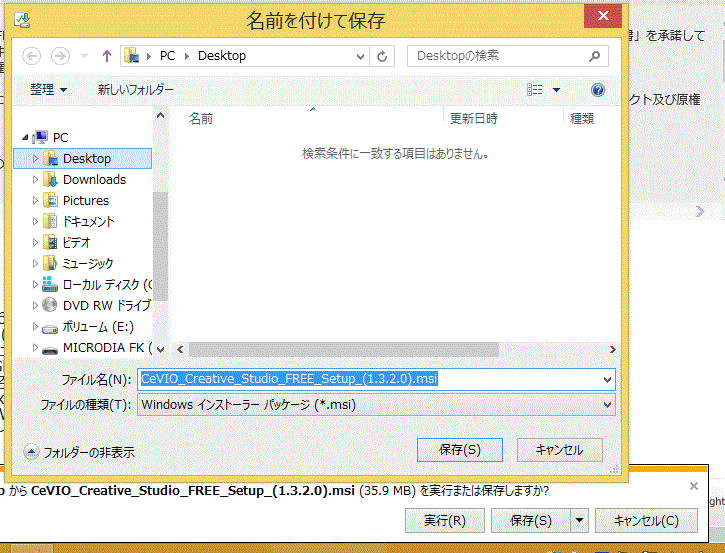This screenshot has height=553, width=725.
Task: Select DVD RW ドライブ in the tree
Action: pyautogui.click(x=107, y=305)
